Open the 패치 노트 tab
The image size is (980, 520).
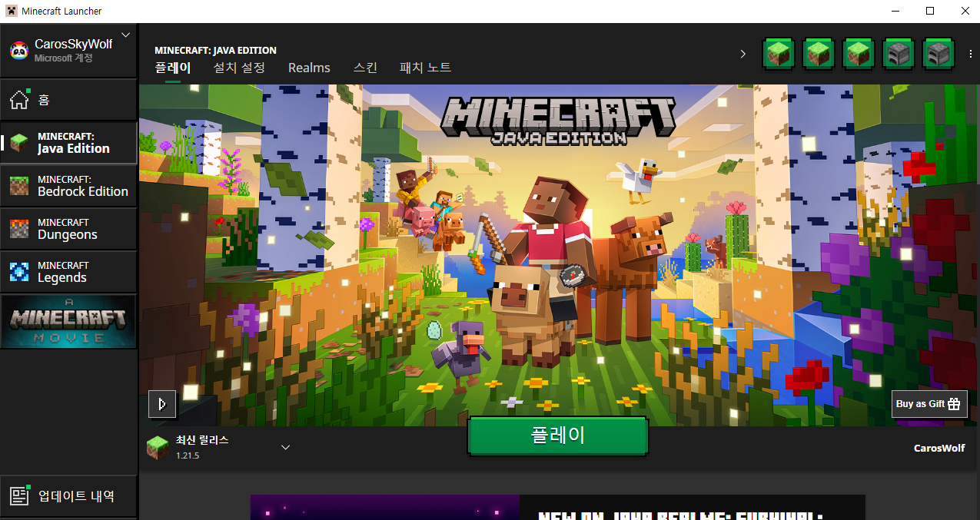point(425,68)
